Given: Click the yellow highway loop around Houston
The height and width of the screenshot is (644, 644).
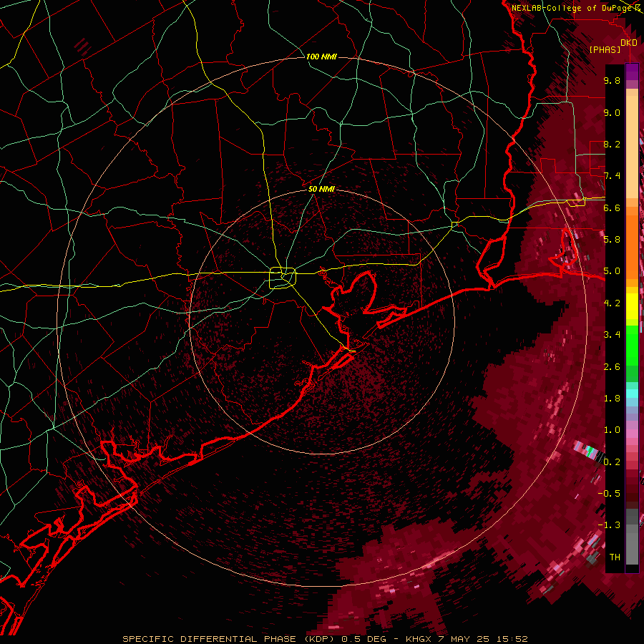Looking at the screenshot, I should tap(283, 278).
